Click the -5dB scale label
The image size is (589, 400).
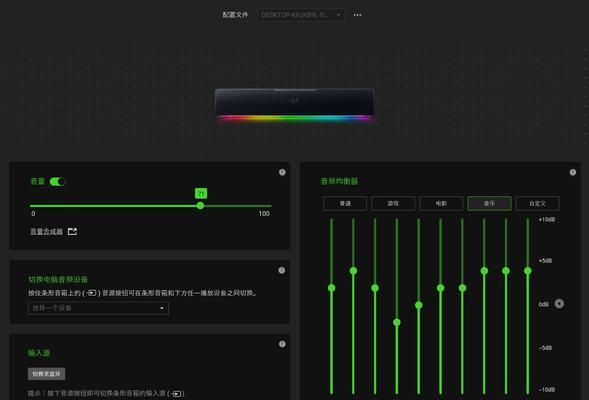[545, 348]
